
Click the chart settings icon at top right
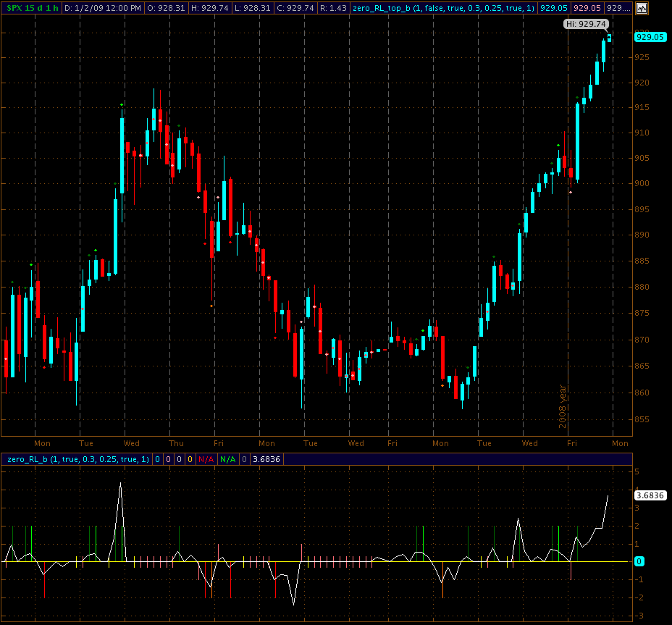(x=642, y=9)
